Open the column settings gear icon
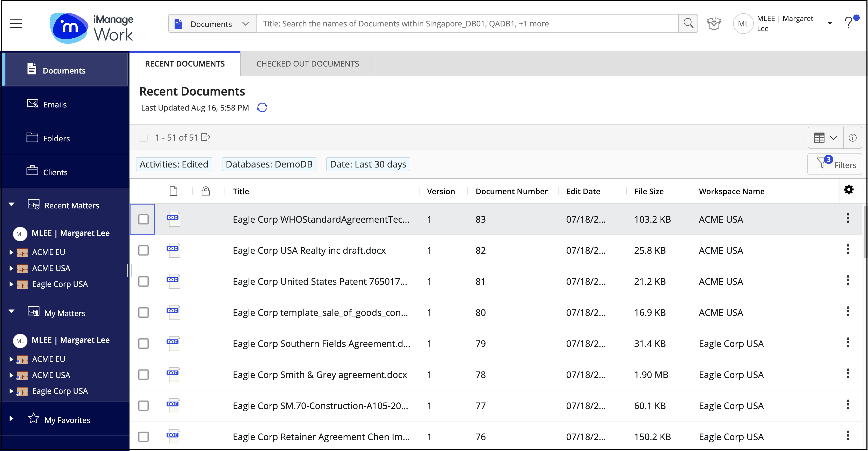868x451 pixels. (x=849, y=190)
